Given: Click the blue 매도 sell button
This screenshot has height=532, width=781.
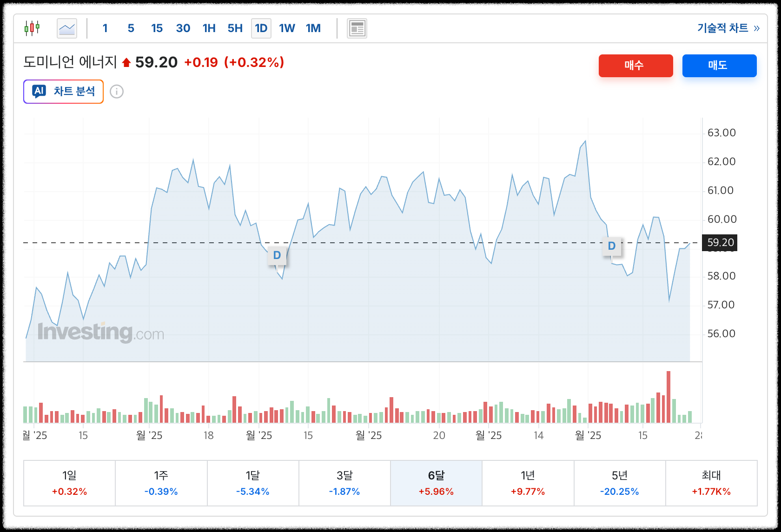Looking at the screenshot, I should pyautogui.click(x=719, y=66).
